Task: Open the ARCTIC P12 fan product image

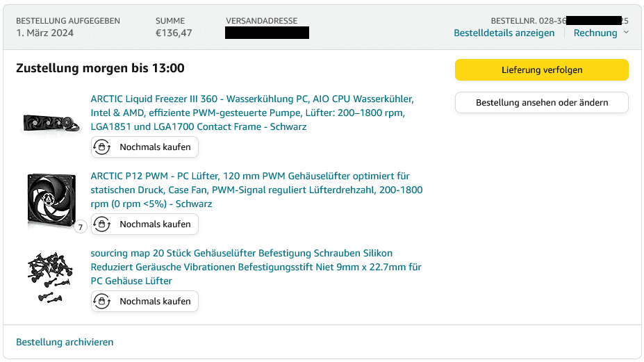Action: (51, 201)
